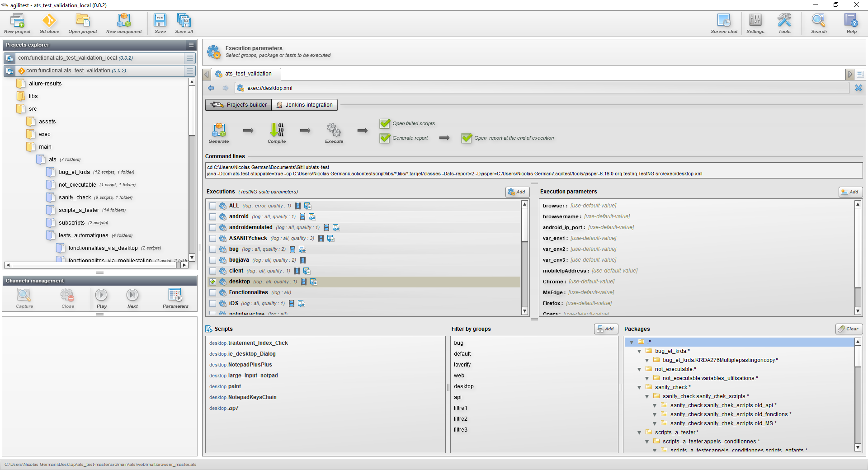Click Clear in the Packages panel
868x470 pixels.
coord(849,329)
